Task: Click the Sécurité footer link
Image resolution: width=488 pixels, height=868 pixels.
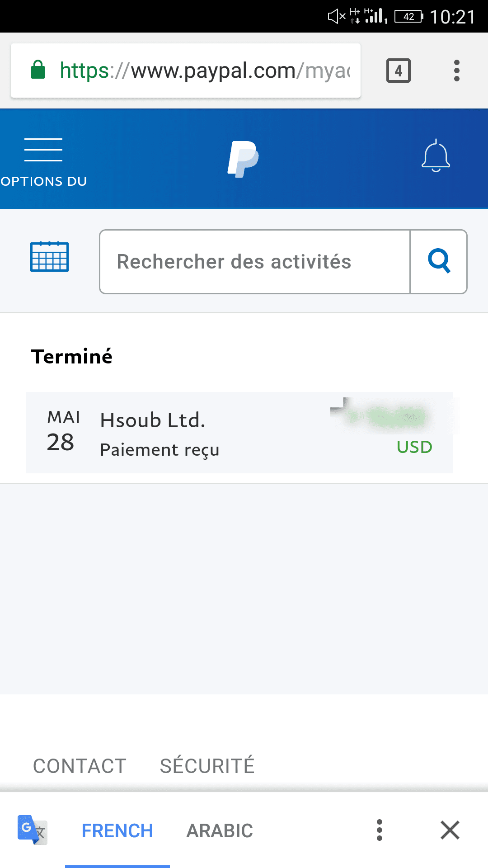Action: [x=207, y=766]
